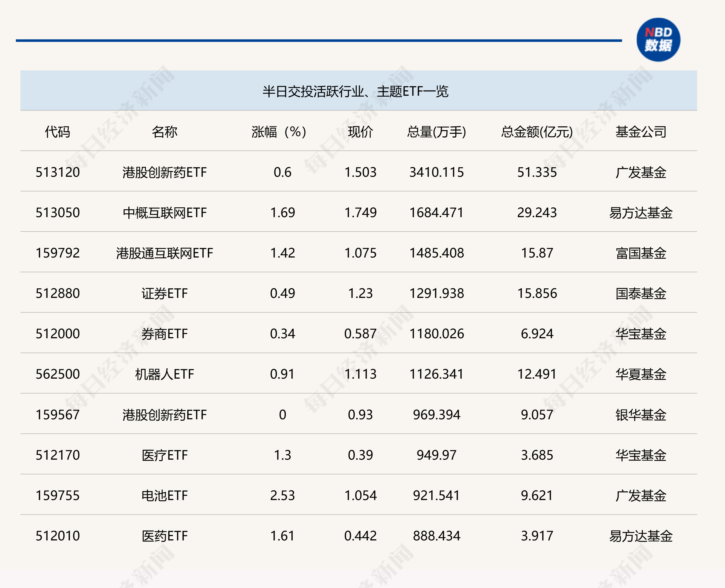Screen dimensions: 725x588
Task: Click the 总金额 value 51.335
Action: coord(537,172)
